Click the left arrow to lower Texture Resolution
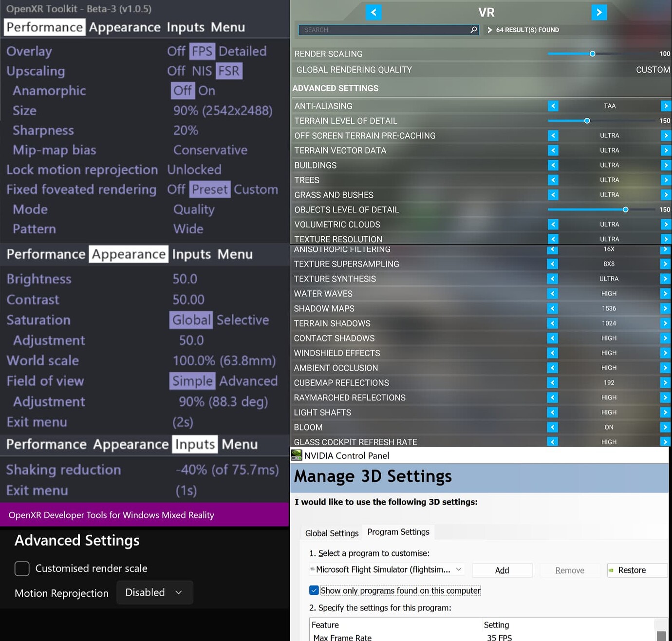Viewport: 672px width, 641px height. pyautogui.click(x=553, y=239)
